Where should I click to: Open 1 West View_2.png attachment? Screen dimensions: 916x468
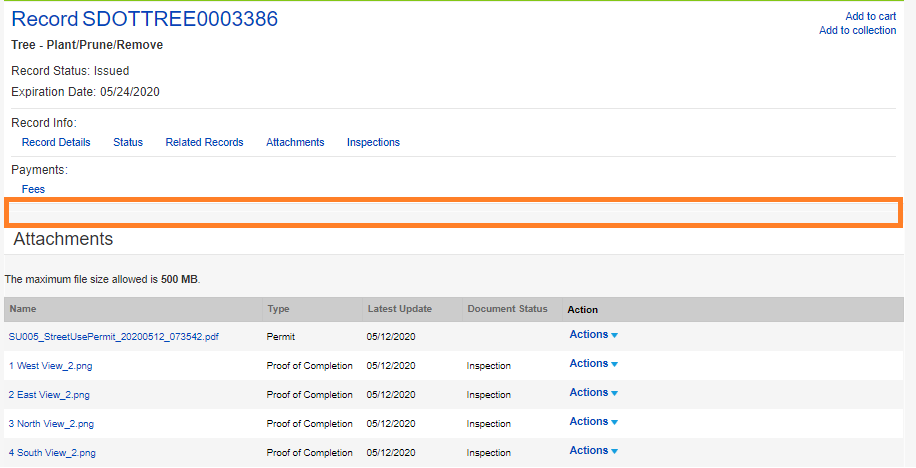[x=50, y=366]
